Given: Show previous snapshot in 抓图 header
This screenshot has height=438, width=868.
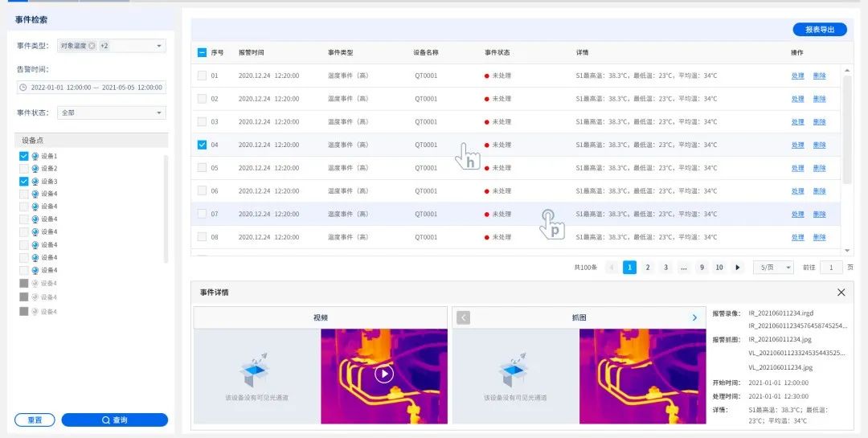Looking at the screenshot, I should pos(463,317).
